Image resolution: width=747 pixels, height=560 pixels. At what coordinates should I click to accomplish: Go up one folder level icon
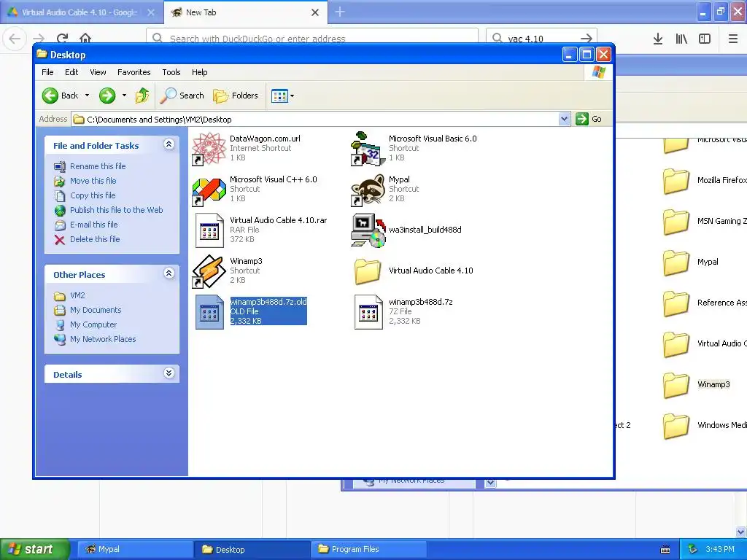click(142, 96)
